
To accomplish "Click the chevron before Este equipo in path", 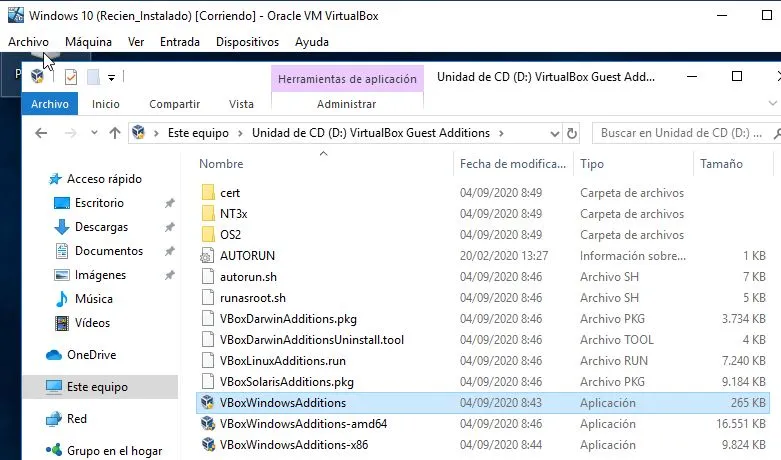I will coord(156,133).
